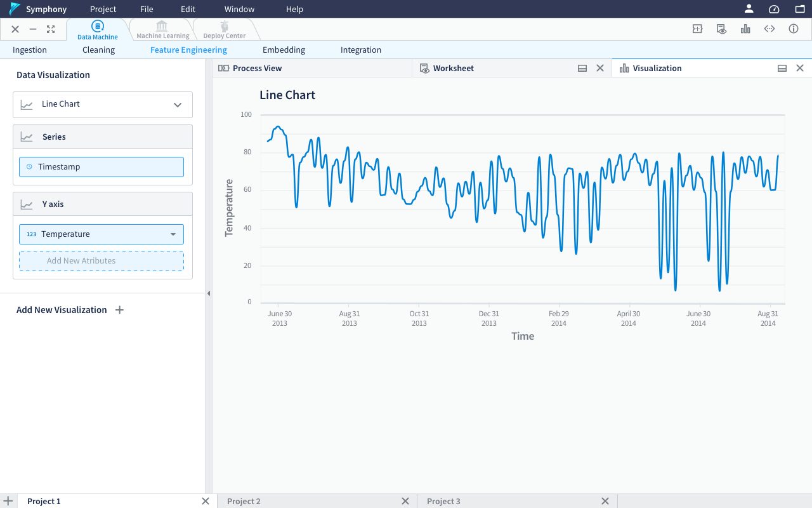
Task: Click the bar chart toolbar icon
Action: 745,29
